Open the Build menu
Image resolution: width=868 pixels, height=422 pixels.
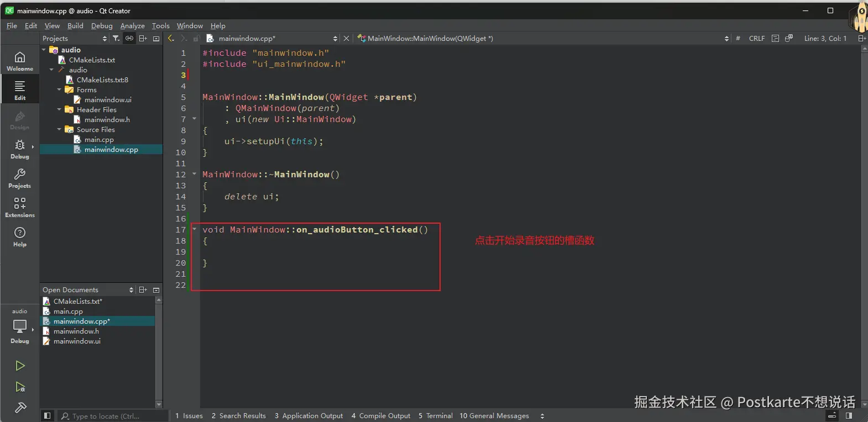coord(75,25)
